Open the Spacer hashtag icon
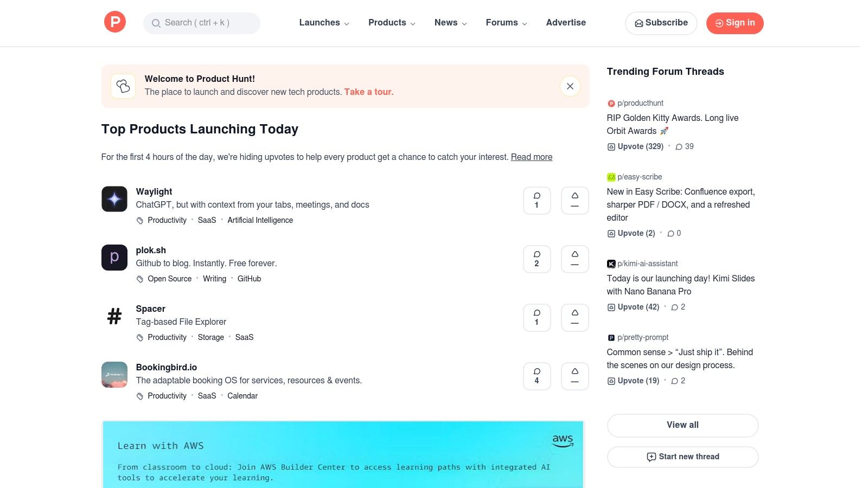868x488 pixels. click(x=114, y=316)
